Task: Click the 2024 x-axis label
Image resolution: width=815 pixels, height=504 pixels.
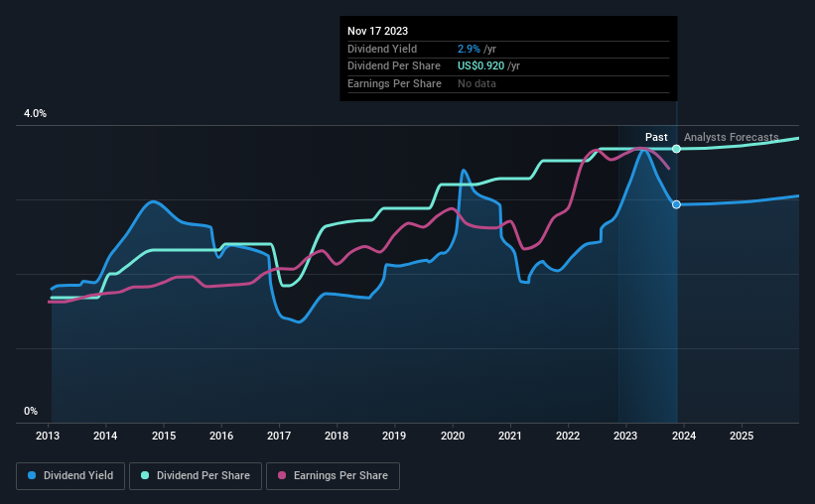Action: pos(684,436)
